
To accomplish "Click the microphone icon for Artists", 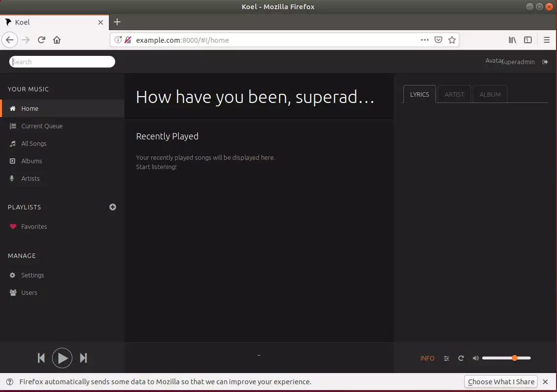I will click(x=12, y=178).
